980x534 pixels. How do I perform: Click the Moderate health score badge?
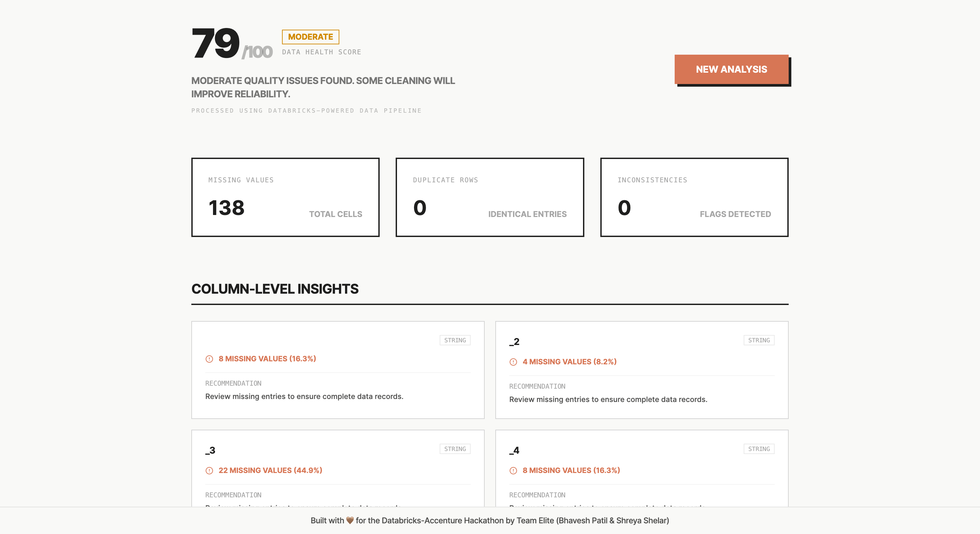pos(310,37)
